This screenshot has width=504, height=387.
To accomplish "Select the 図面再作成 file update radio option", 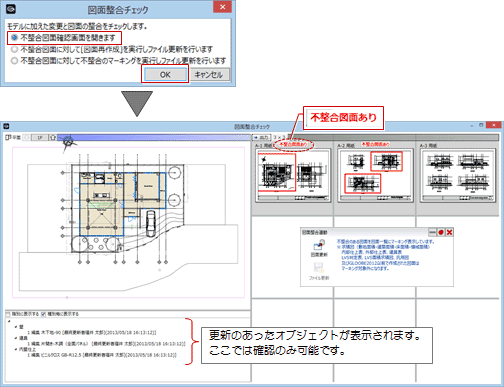I will pos(14,49).
